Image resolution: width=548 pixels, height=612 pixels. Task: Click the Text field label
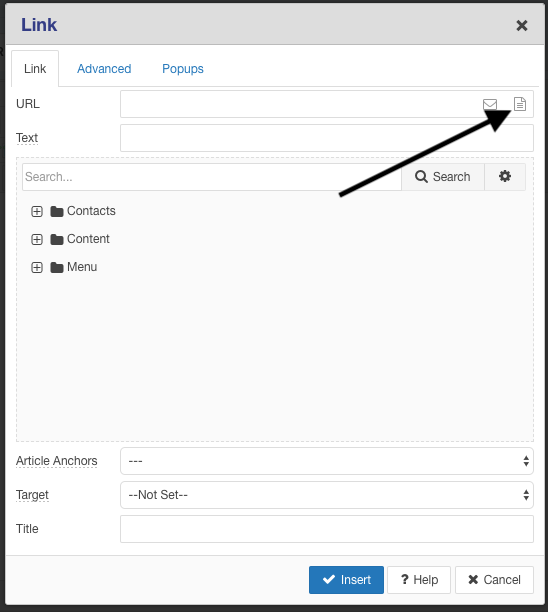point(27,138)
